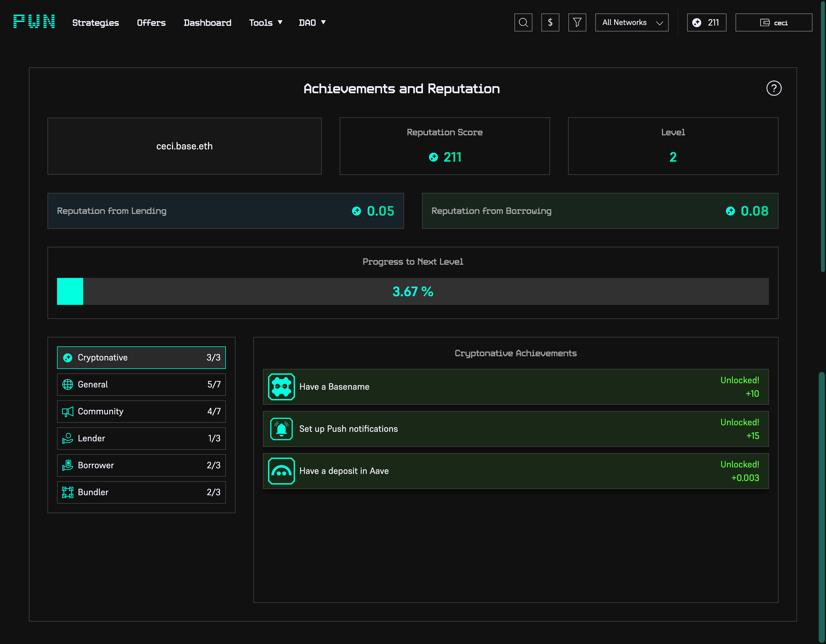Image resolution: width=826 pixels, height=644 pixels.
Task: Show the Lender achievements list
Action: coord(141,439)
